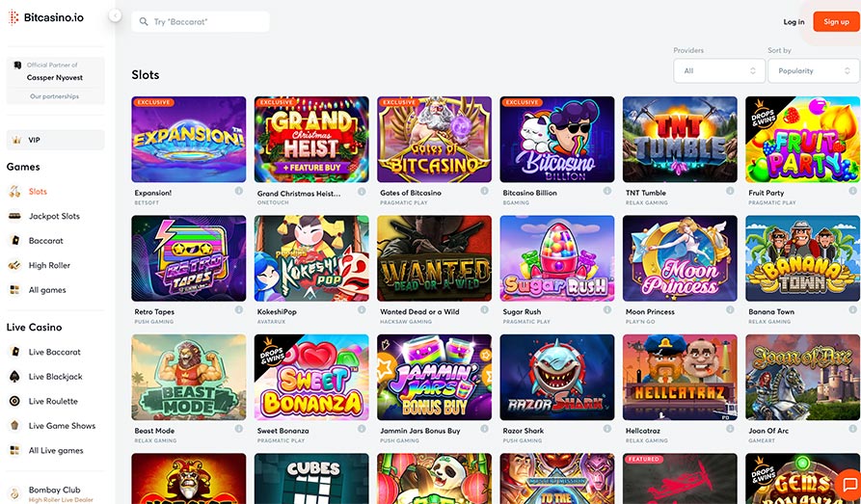Viewport: 861px width, 504px height.
Task: Open the Providers dropdown
Action: click(x=718, y=70)
